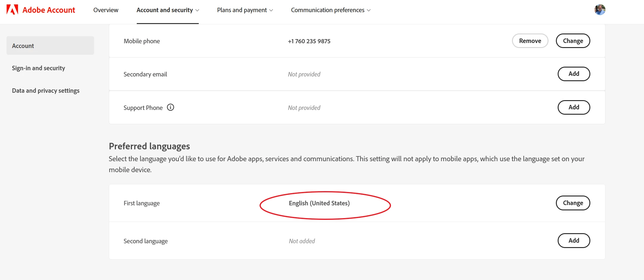Select the phone number +1 760 235 9875
This screenshot has width=644, height=280.
pos(309,41)
